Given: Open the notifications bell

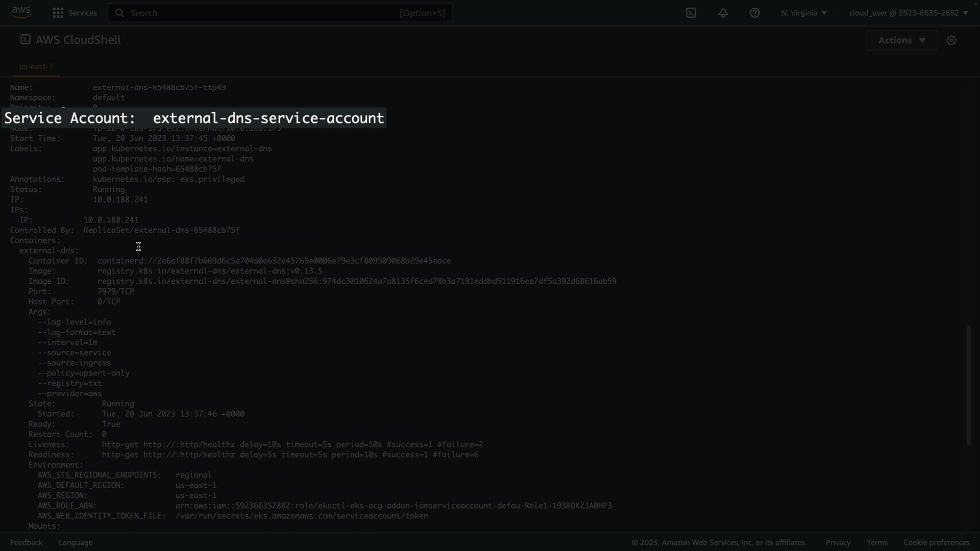Looking at the screenshot, I should coord(723,13).
